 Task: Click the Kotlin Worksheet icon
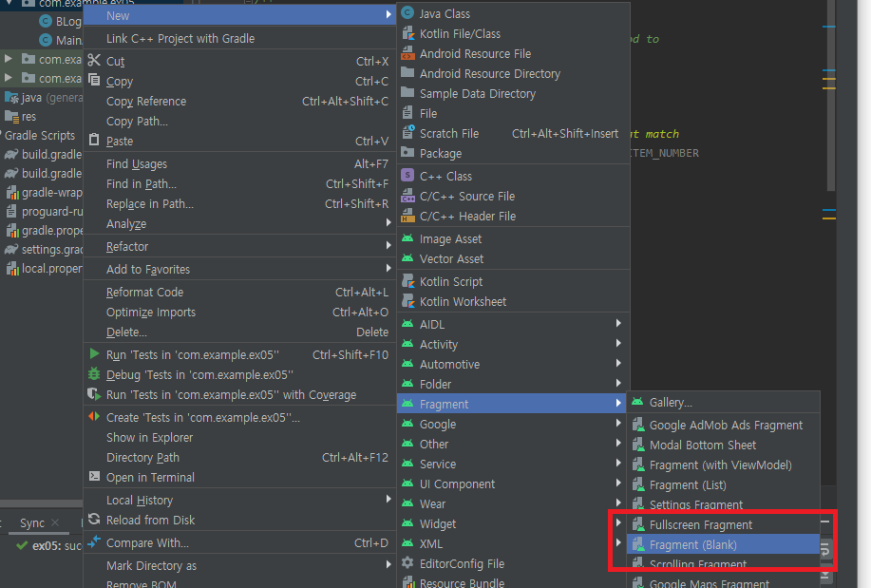407,301
